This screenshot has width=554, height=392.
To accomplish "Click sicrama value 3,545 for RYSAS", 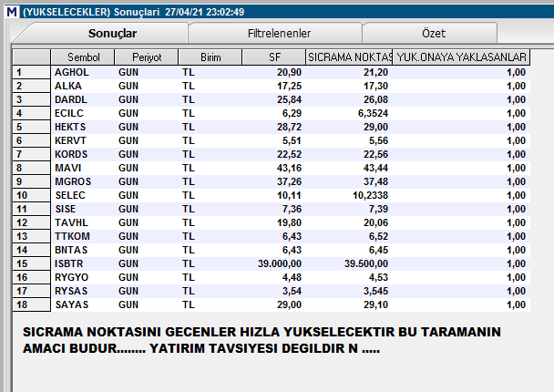I will coord(375,291).
